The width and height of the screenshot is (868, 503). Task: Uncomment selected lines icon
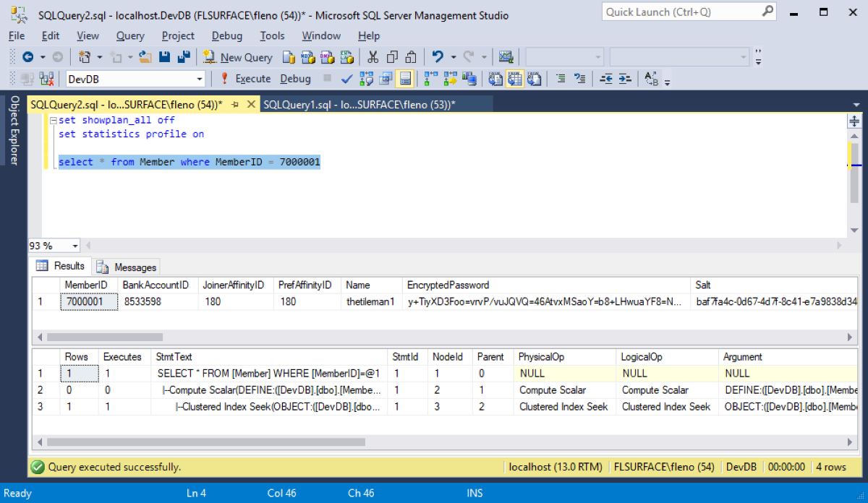coord(579,78)
